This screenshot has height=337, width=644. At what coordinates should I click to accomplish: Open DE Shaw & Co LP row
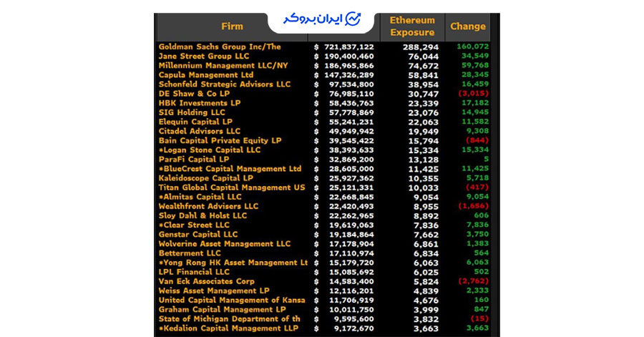click(x=194, y=94)
